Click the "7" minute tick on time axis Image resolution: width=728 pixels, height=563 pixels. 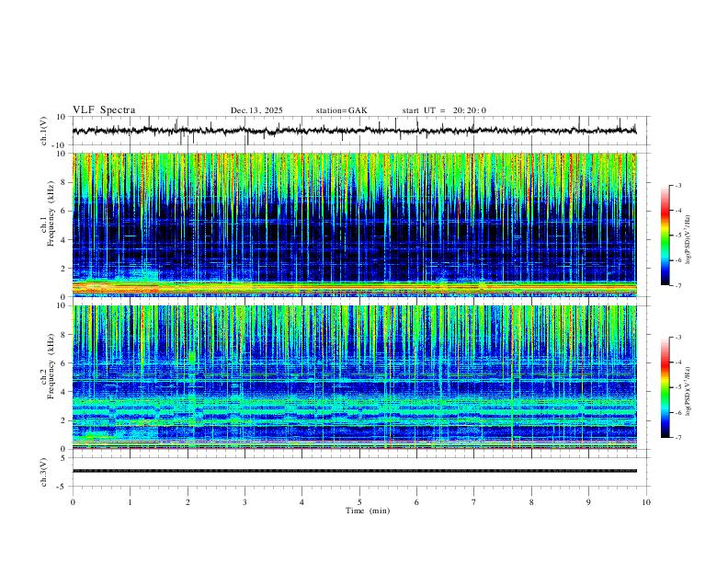(474, 502)
